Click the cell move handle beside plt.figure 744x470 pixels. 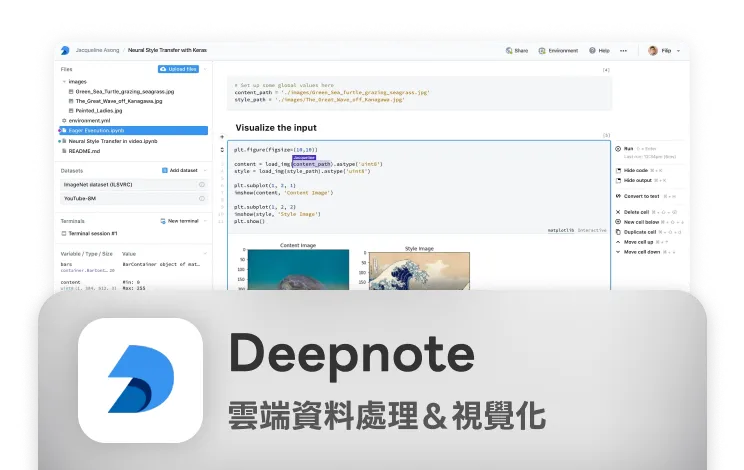coord(222,150)
